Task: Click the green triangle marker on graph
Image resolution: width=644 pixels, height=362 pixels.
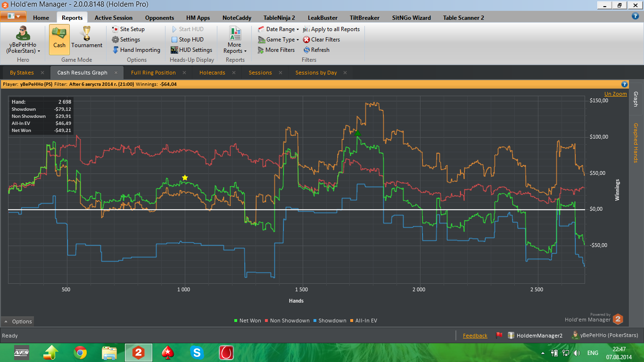Action: coord(357,133)
